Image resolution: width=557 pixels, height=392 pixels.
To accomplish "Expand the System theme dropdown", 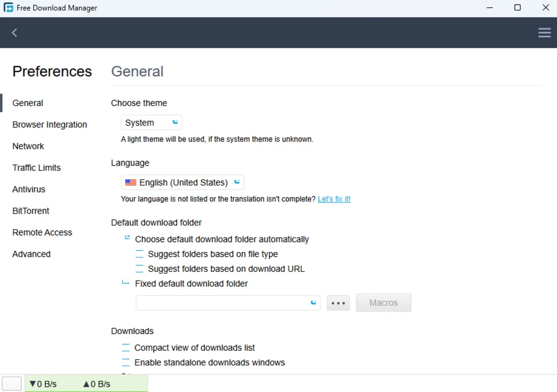I will pyautogui.click(x=152, y=122).
